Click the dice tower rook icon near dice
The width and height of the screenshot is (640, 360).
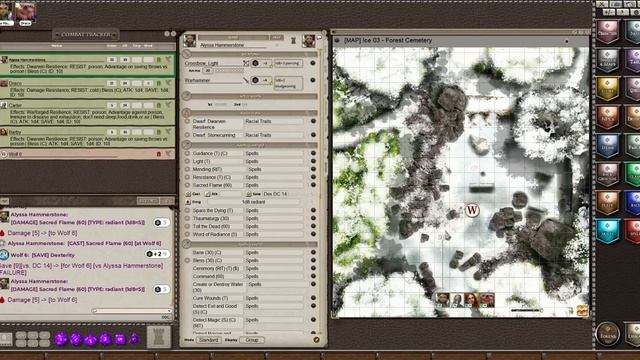[159, 337]
